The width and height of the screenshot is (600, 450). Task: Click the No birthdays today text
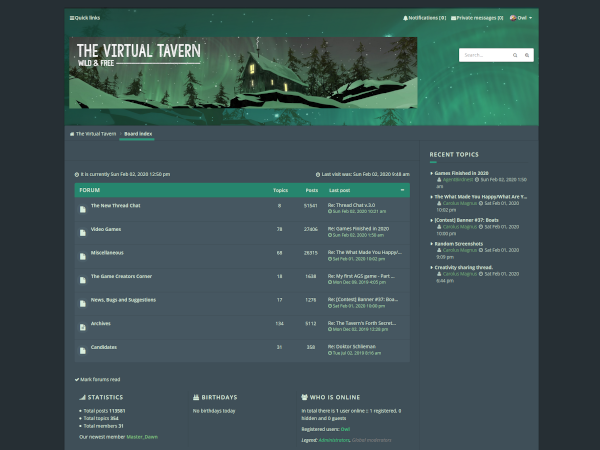coord(214,411)
